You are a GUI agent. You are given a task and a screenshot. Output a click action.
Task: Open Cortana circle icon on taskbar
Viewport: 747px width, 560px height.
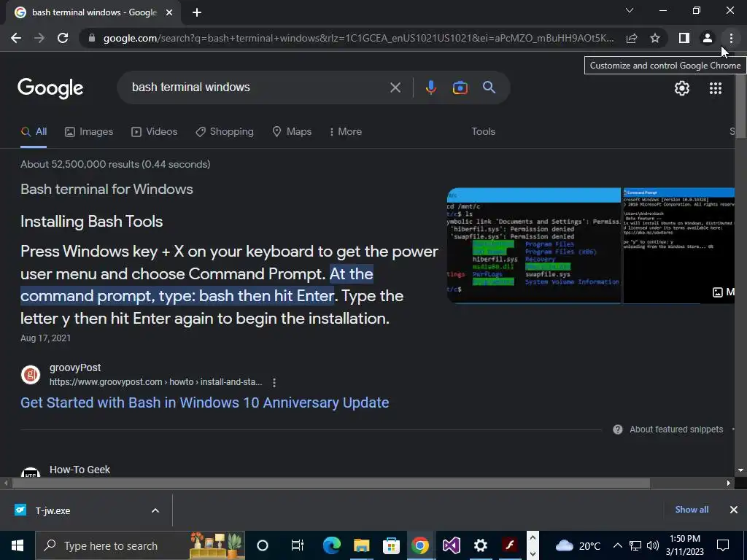pos(263,545)
